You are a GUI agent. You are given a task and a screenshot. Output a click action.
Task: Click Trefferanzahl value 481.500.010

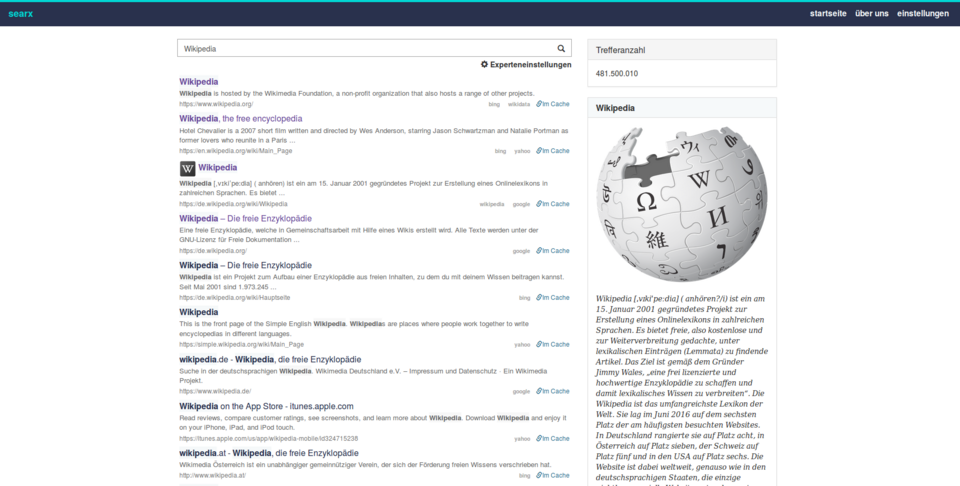[617, 73]
